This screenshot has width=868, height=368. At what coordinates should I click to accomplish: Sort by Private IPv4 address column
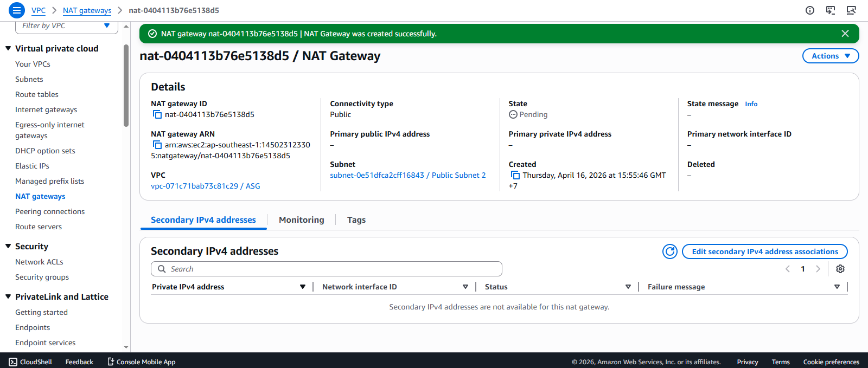(302, 287)
